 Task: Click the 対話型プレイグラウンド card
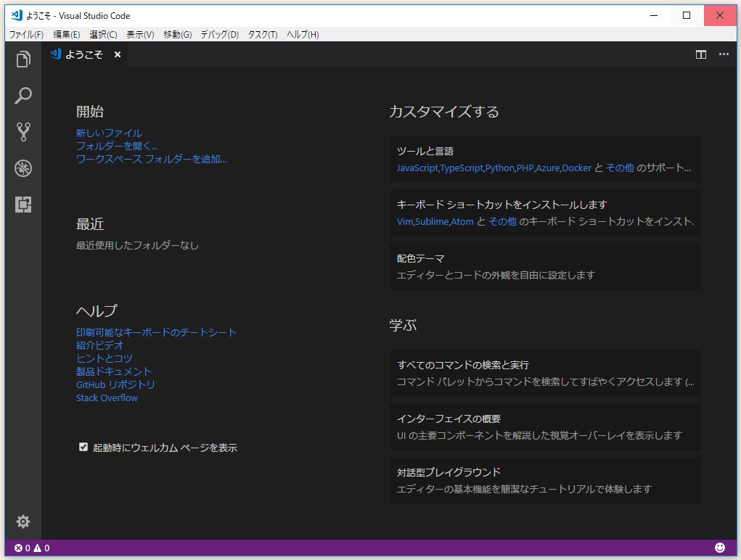pyautogui.click(x=545, y=480)
